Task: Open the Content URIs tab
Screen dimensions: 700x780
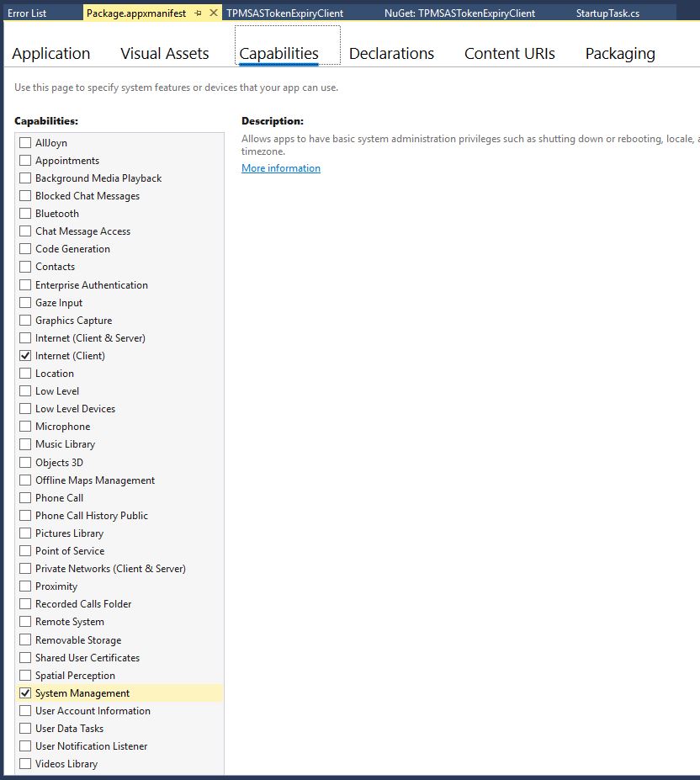Action: [509, 54]
